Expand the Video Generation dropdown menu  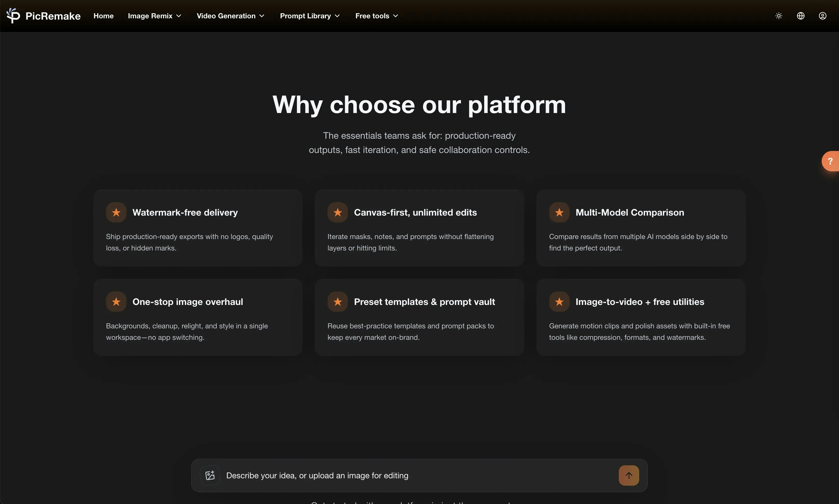(x=230, y=16)
